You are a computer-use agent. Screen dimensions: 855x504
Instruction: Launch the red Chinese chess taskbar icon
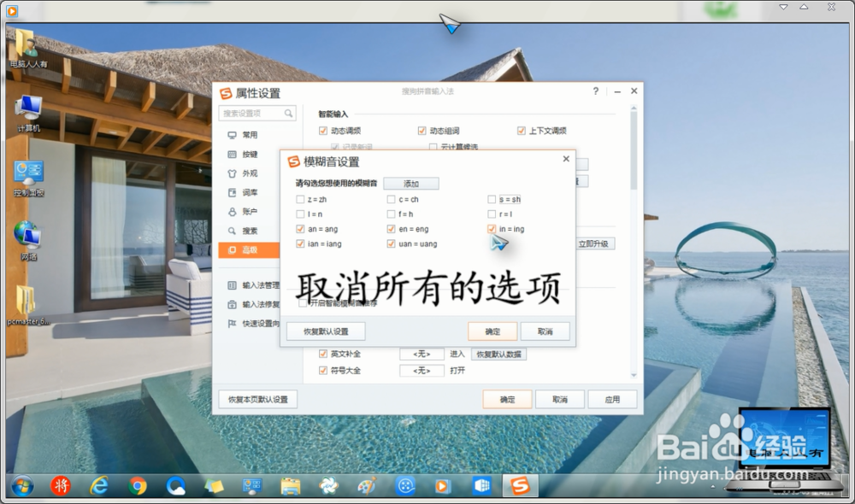point(61,485)
